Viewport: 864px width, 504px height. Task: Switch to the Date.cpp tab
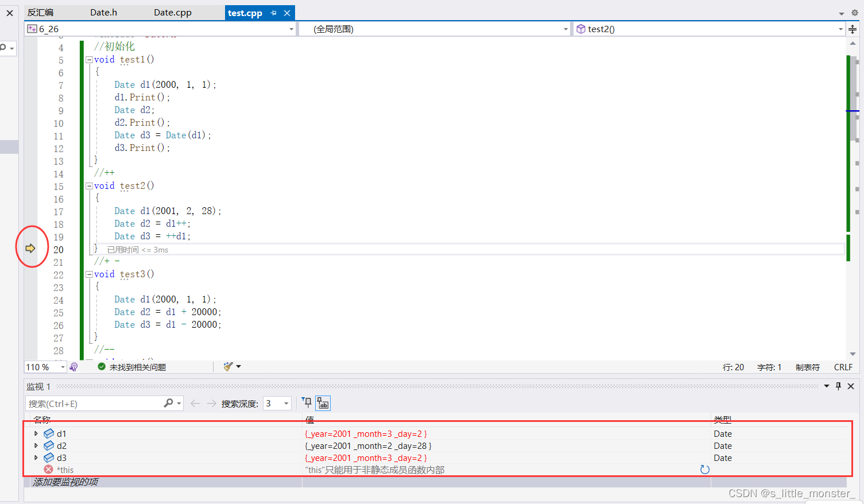point(172,13)
